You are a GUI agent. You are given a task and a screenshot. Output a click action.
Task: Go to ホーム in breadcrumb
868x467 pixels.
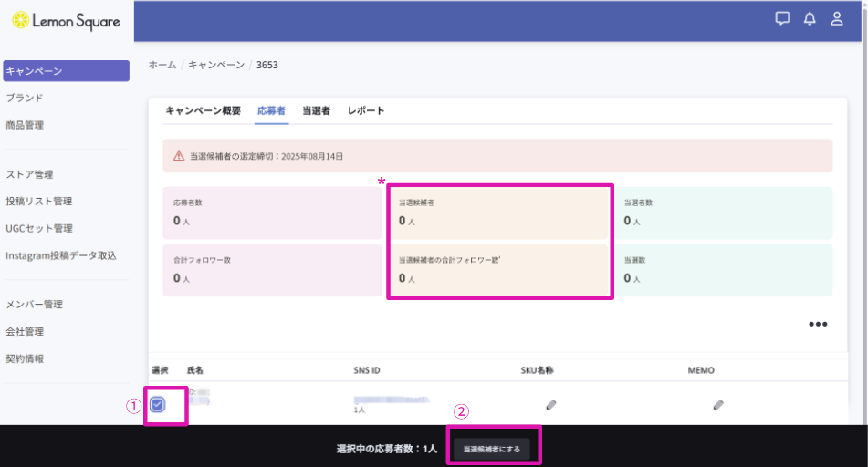click(162, 65)
